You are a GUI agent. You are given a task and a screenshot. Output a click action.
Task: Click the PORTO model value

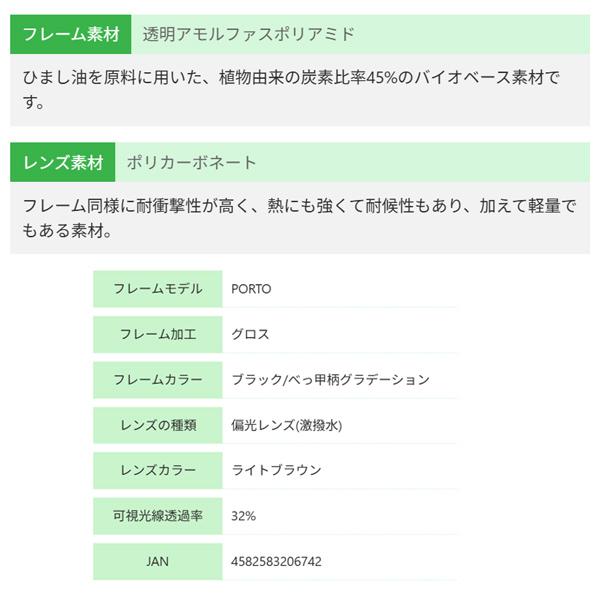point(251,289)
